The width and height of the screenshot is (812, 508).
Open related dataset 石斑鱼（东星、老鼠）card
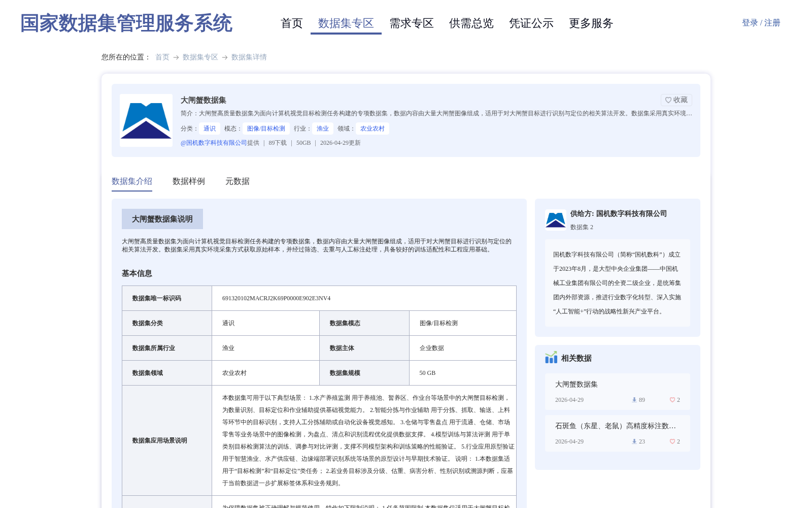[x=618, y=433]
